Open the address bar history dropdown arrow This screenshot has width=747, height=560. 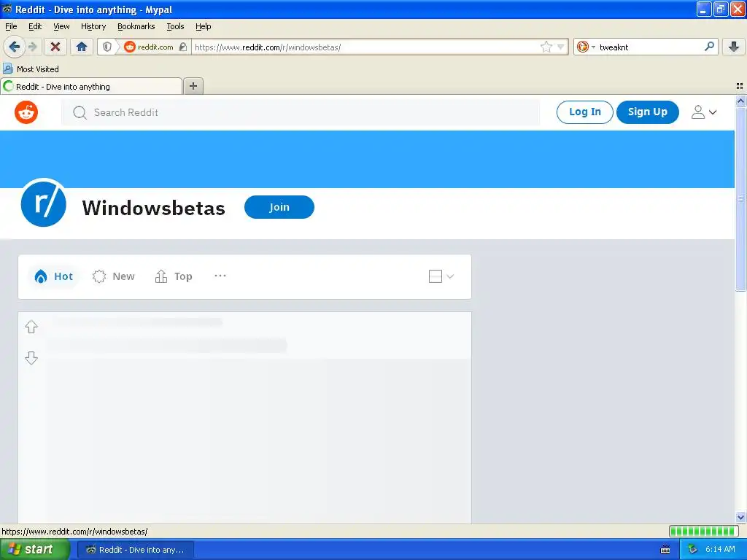tap(561, 47)
